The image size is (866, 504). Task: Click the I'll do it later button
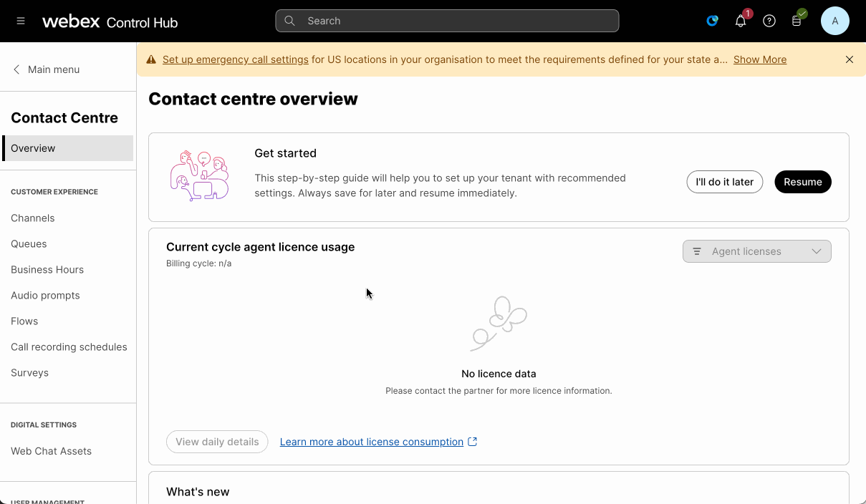pos(724,182)
